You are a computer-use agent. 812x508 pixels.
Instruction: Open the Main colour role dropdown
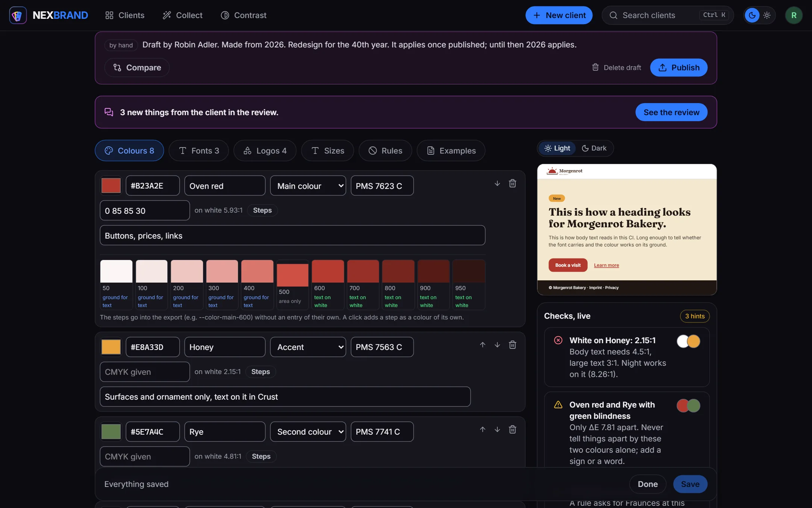click(308, 186)
